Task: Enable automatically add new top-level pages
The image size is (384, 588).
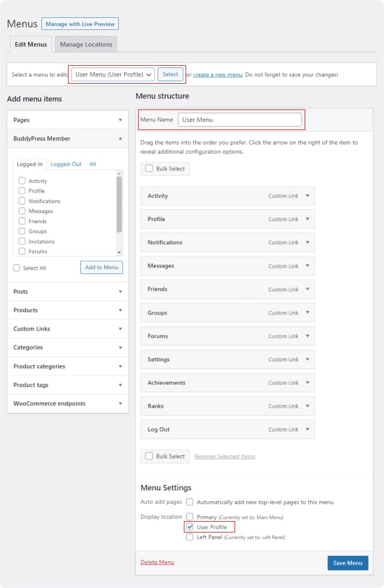Action: click(190, 502)
